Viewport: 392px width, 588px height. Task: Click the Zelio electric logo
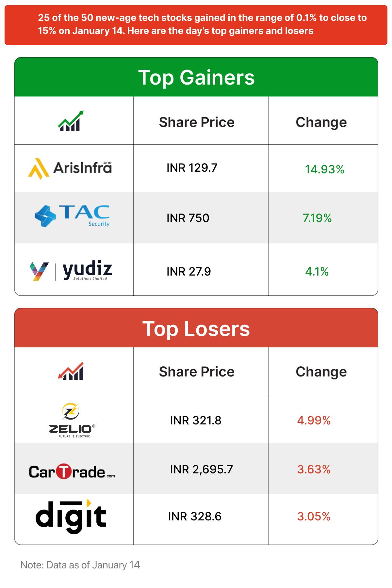point(72,421)
